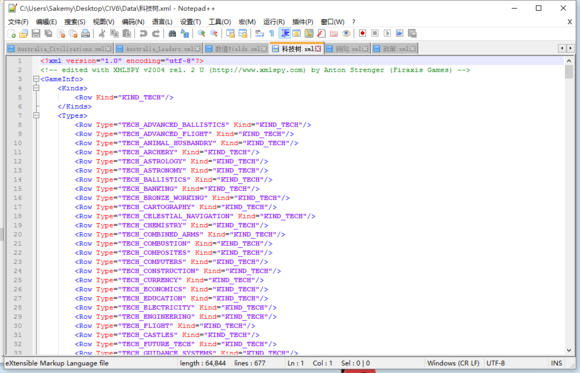Viewport: 580px width, 373px height.
Task: Open the 文件(F) menu
Action: pyautogui.click(x=18, y=22)
